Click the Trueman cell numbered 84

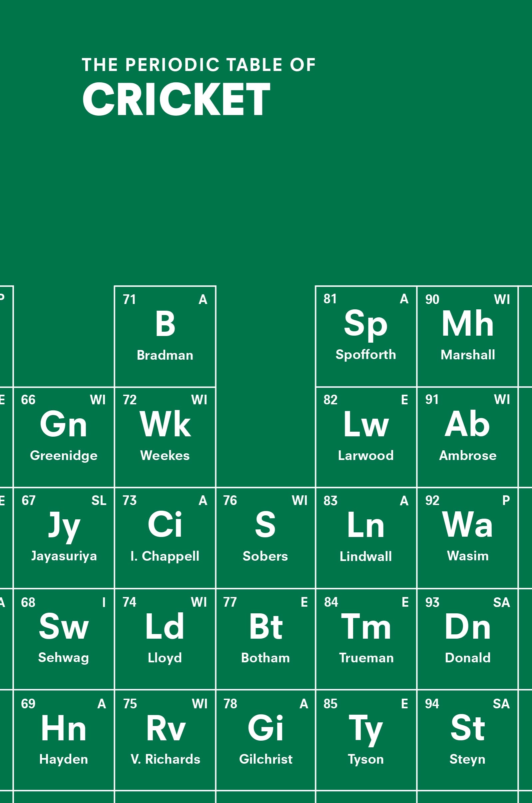point(366,639)
